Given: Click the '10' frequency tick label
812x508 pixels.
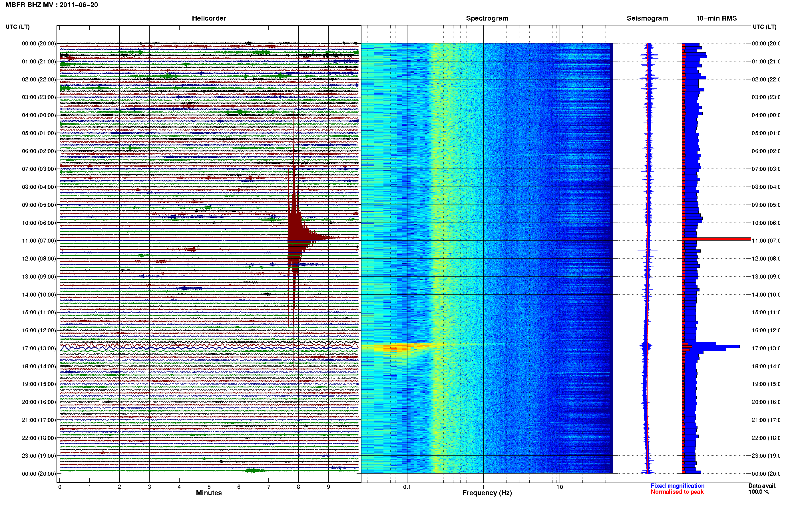Looking at the screenshot, I should tap(560, 487).
